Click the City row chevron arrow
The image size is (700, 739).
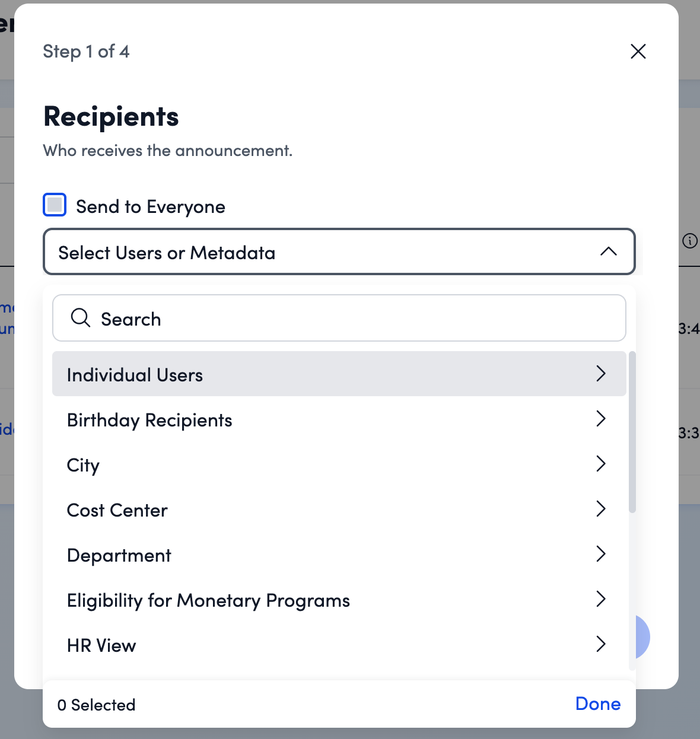click(601, 464)
